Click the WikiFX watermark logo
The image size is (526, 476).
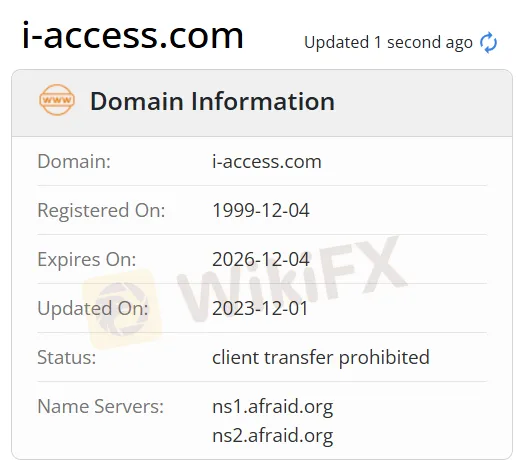pos(122,309)
